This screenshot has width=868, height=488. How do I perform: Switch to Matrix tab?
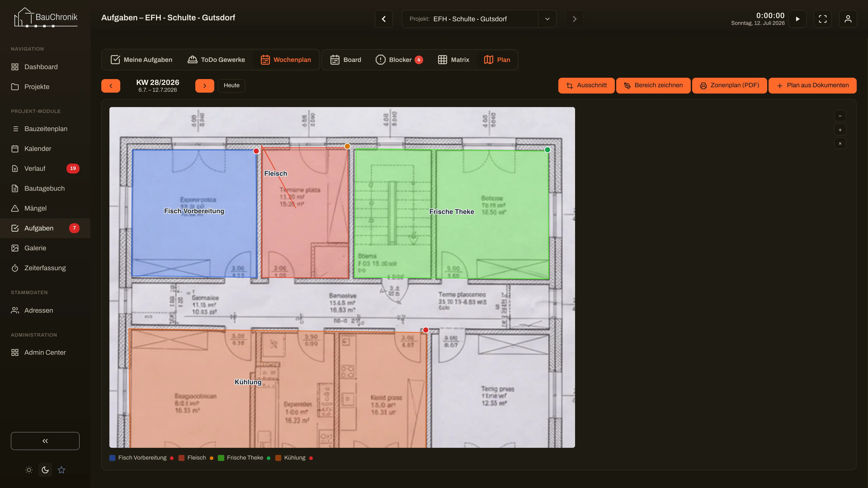coord(453,60)
